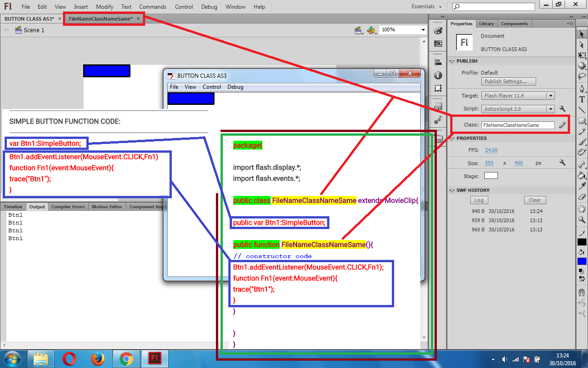588x368 pixels.
Task: Edit the Class name input field
Action: pos(518,125)
